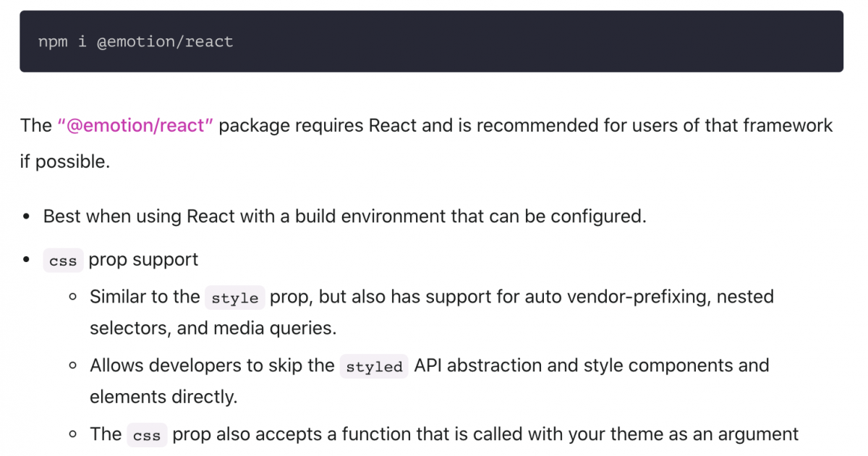
Task: Click solid bullet before "Best when using React"
Action: [27, 217]
